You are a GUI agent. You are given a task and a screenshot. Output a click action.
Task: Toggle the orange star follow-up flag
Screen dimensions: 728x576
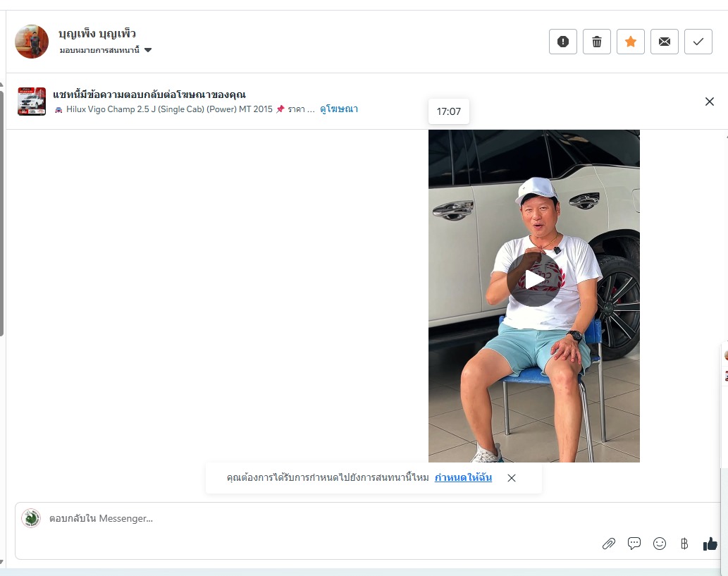pos(631,42)
